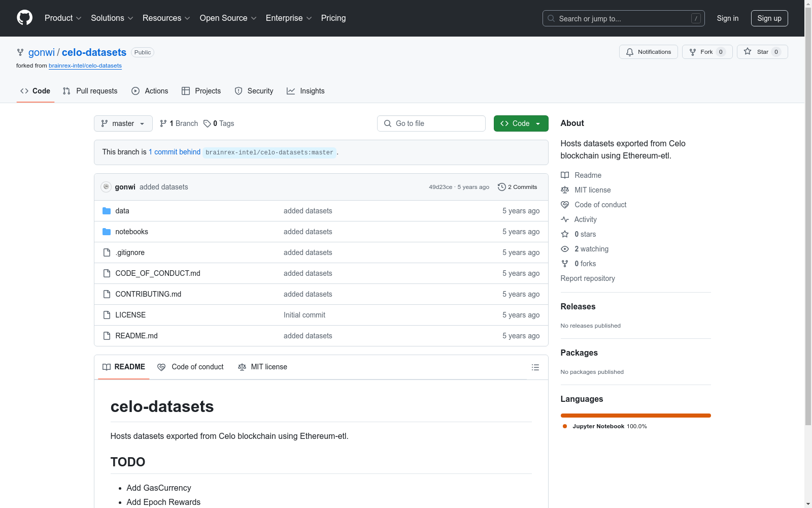The image size is (812, 508).
Task: Switch to the Pull requests tab
Action: (90, 91)
